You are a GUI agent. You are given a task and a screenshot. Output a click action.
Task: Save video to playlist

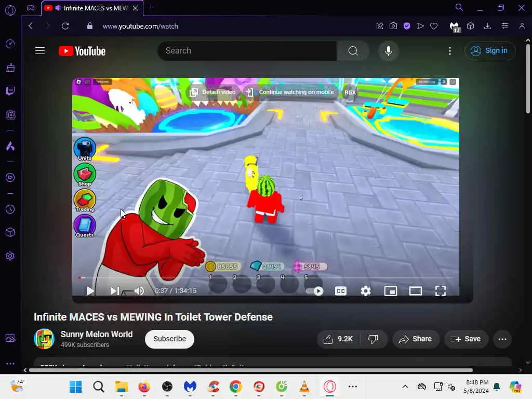click(466, 339)
